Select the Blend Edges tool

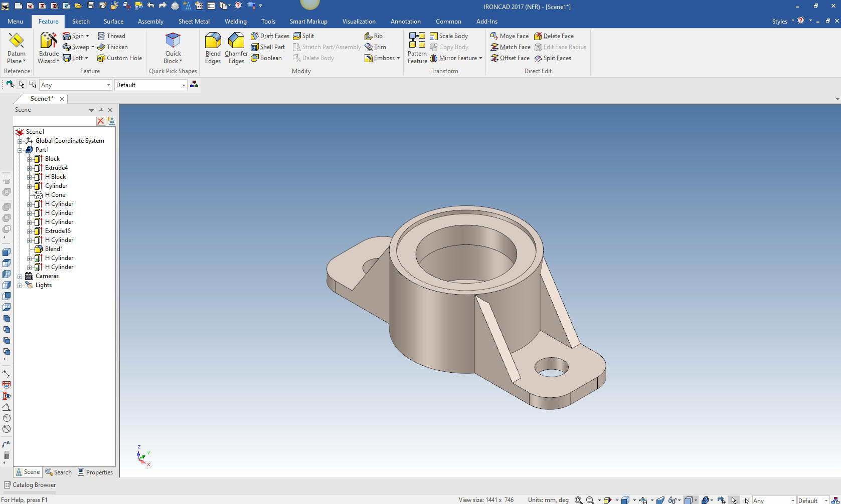213,41
